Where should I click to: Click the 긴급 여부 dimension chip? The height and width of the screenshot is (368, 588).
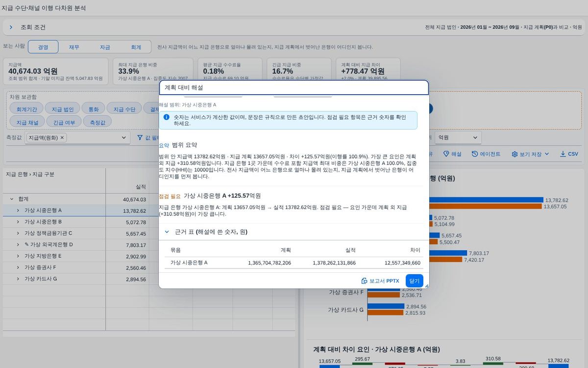click(64, 122)
